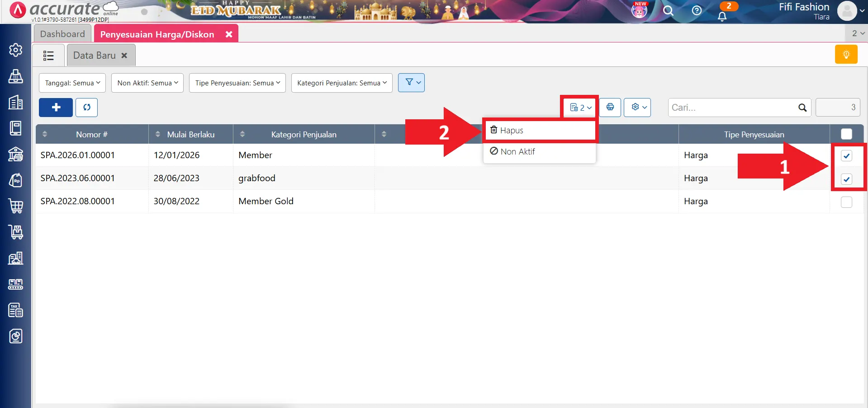
Task: Click the help question mark icon
Action: click(697, 10)
